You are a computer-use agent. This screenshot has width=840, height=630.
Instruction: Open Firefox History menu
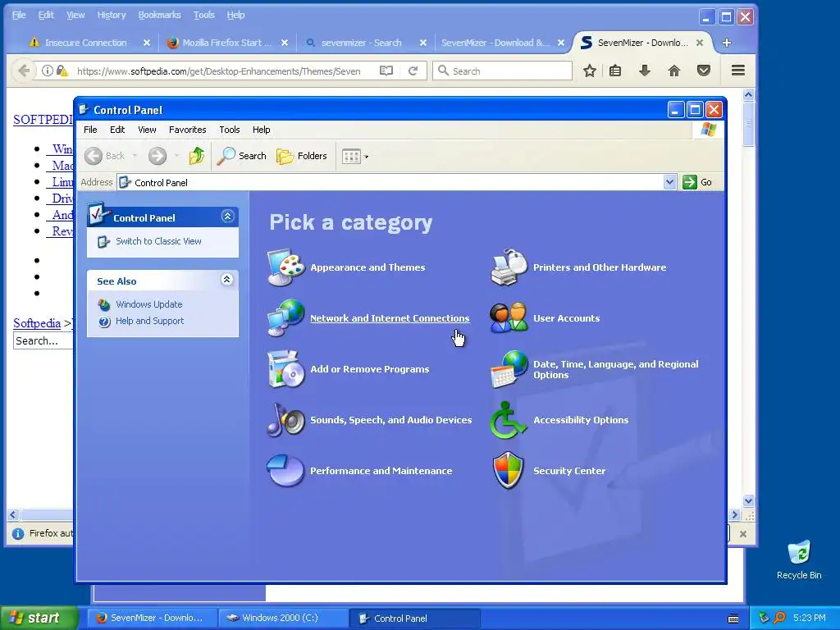pyautogui.click(x=112, y=15)
